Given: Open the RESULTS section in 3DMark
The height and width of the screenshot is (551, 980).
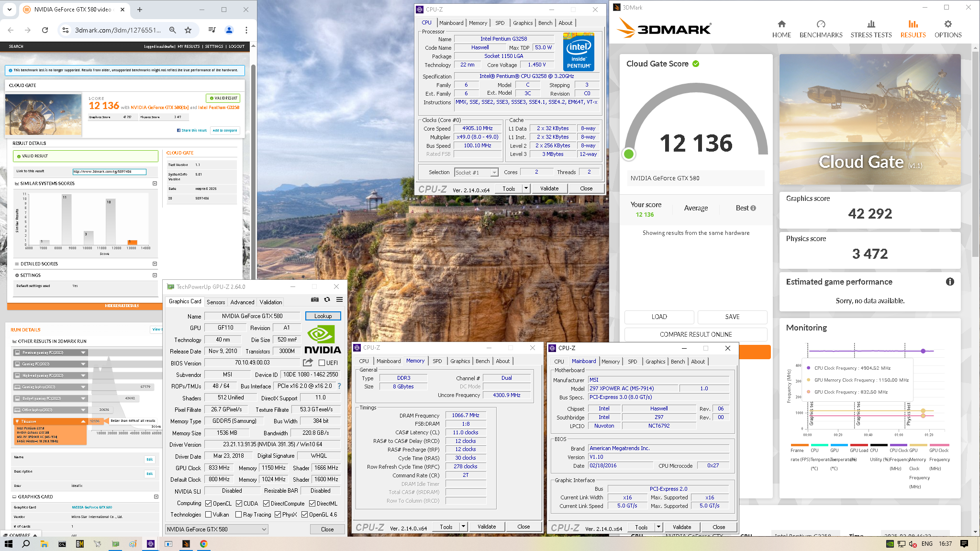Looking at the screenshot, I should [913, 29].
